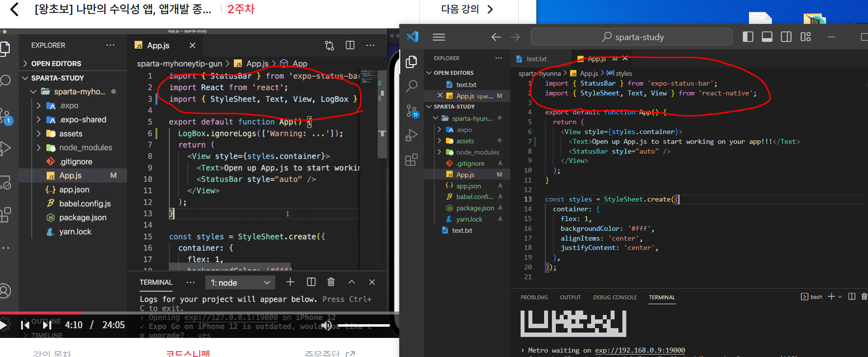Switch to DEBUG CONSOLE panel tab
Screen dimensions: 868x357
pyautogui.click(x=615, y=297)
